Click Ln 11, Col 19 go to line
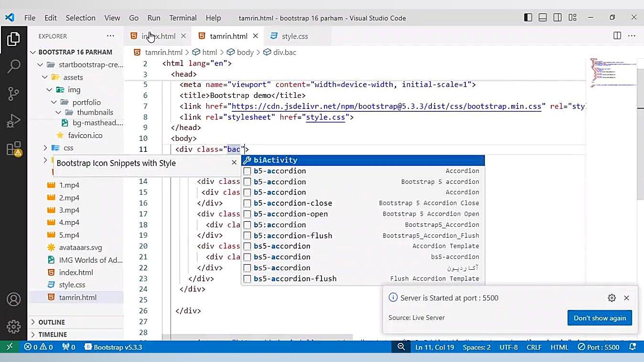Screen dimensions: 644x362 point(435,347)
